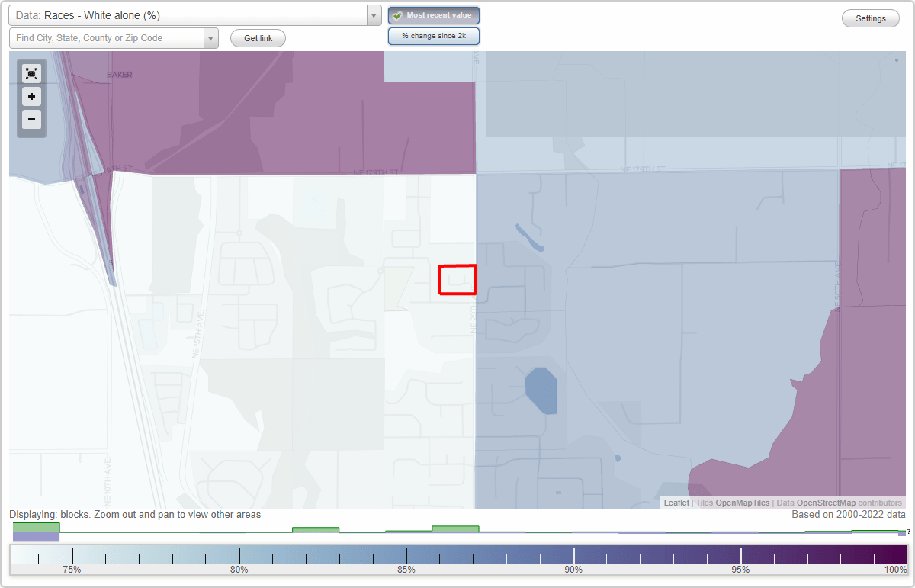The image size is (915, 588).
Task: Switch to % change since 2k
Action: click(434, 36)
